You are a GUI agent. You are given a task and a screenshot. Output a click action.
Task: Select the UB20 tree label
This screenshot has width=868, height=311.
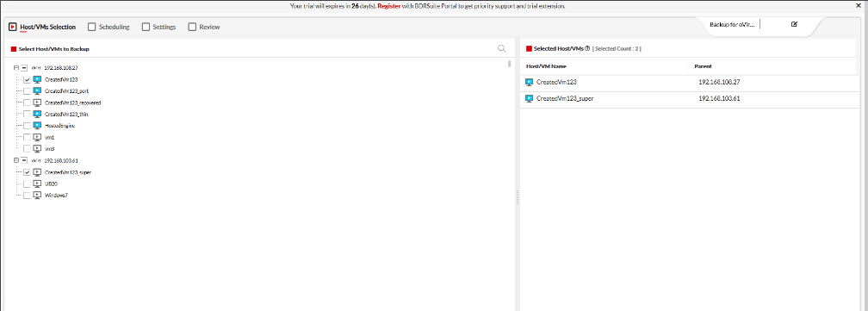pos(51,183)
